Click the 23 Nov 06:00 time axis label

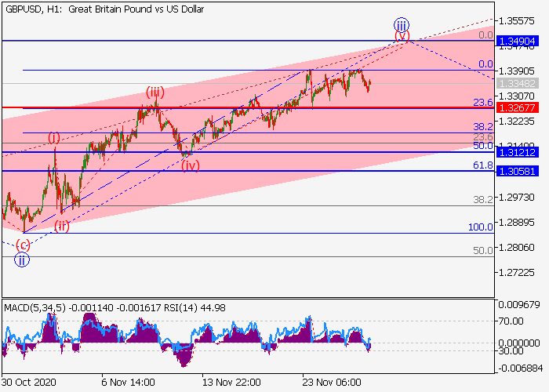(332, 383)
